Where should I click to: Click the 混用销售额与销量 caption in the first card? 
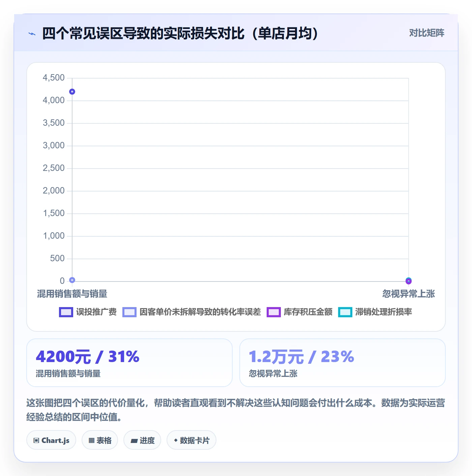click(x=68, y=374)
